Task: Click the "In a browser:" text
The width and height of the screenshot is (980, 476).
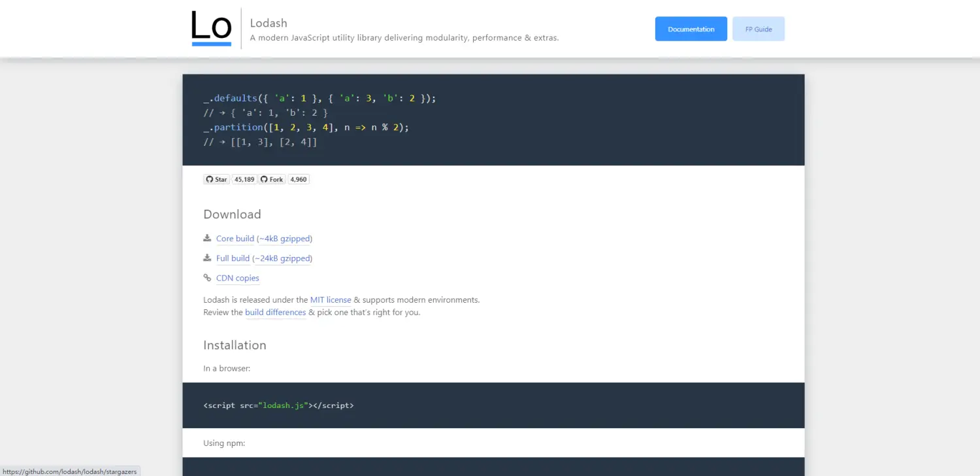Action: [227, 369]
